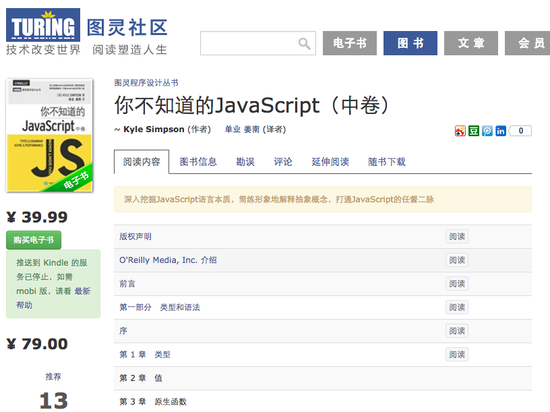The height and width of the screenshot is (412, 550).
Task: Click the ¥39.99 ebook price
Action: (x=37, y=217)
